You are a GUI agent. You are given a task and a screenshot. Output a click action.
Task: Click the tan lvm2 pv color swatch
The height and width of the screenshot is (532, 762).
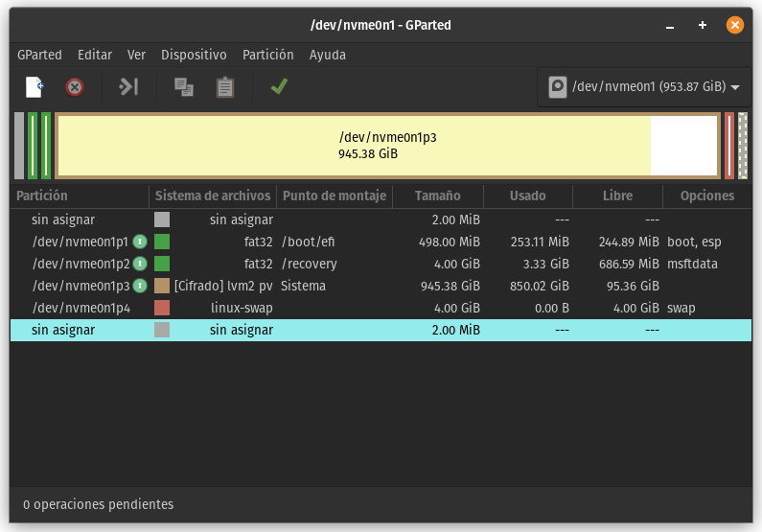162,286
